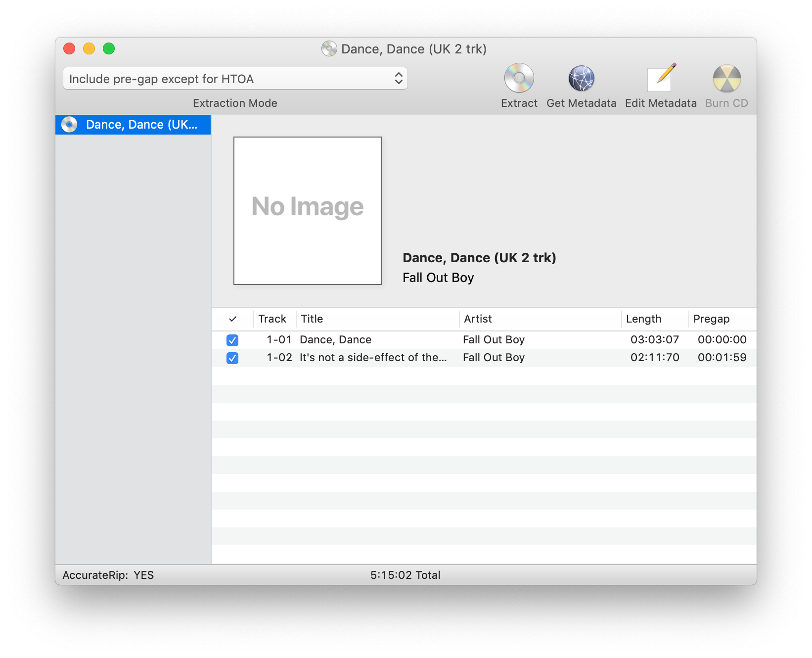Click the CD icon in title bar
812x658 pixels.
pos(329,49)
